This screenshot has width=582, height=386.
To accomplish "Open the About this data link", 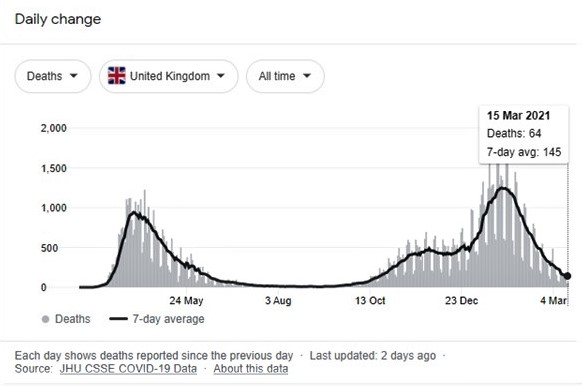I will (x=251, y=369).
